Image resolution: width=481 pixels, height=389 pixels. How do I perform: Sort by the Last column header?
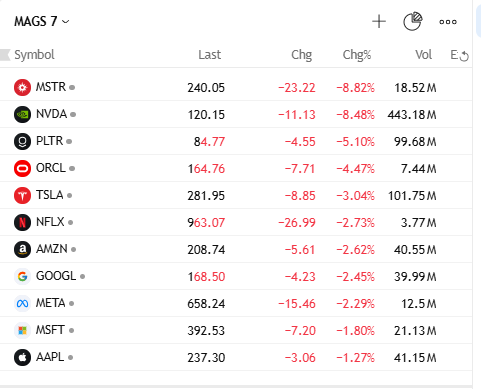(x=209, y=55)
